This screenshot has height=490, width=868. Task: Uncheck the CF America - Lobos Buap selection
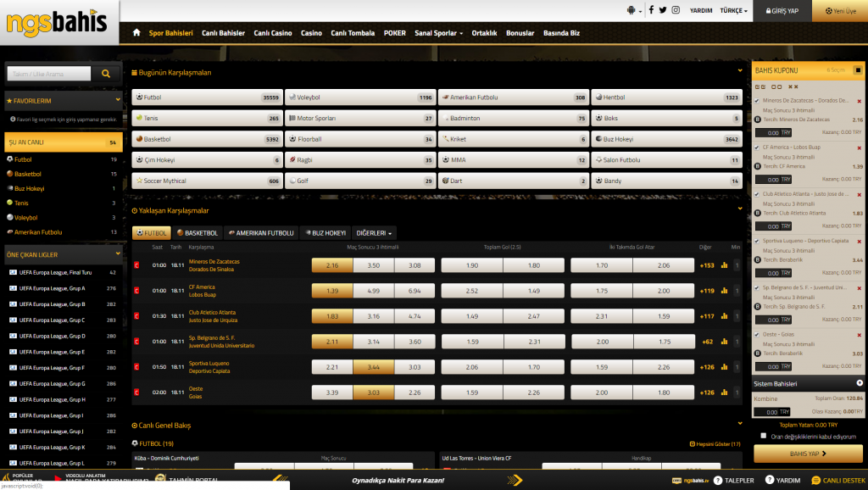[x=757, y=147]
